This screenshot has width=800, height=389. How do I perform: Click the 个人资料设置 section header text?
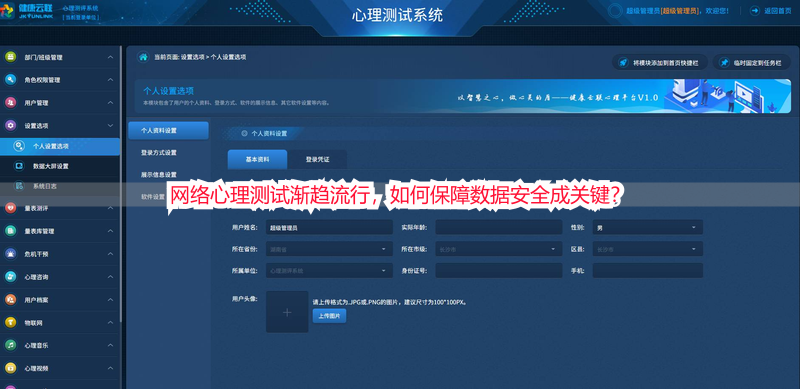click(x=269, y=134)
